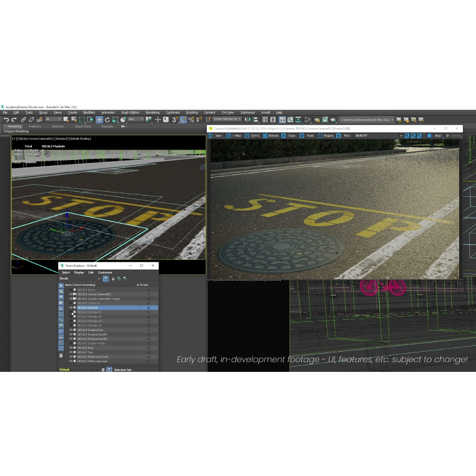Screen dimensions: 476x476
Task: Toggle the Spinner Snap button
Action: (199, 119)
